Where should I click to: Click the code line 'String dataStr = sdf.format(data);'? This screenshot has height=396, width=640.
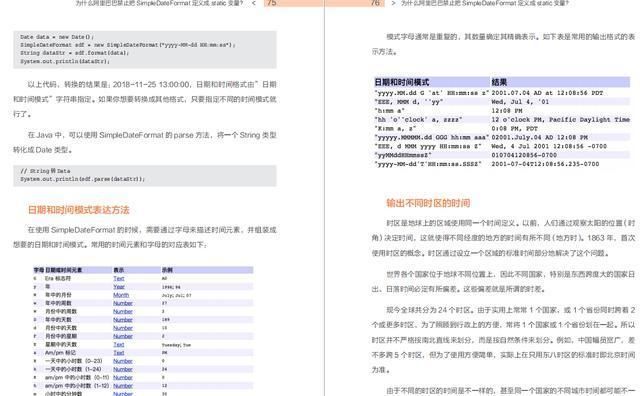click(75, 53)
